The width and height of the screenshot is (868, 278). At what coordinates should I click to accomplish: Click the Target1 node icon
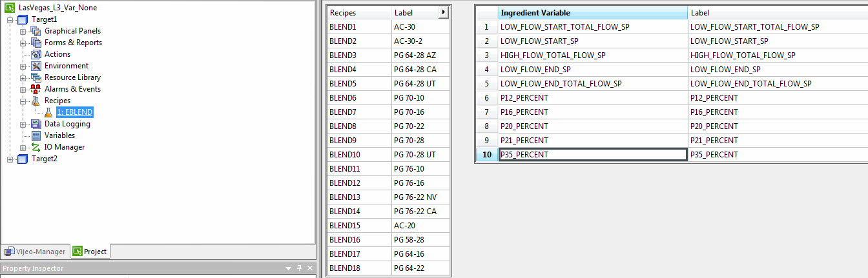[23, 19]
